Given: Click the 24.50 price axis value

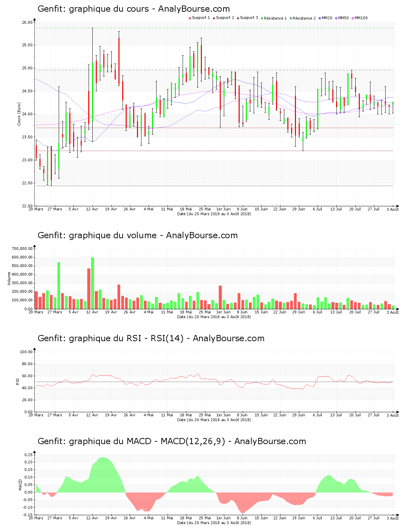Looking at the screenshot, I should [x=27, y=91].
